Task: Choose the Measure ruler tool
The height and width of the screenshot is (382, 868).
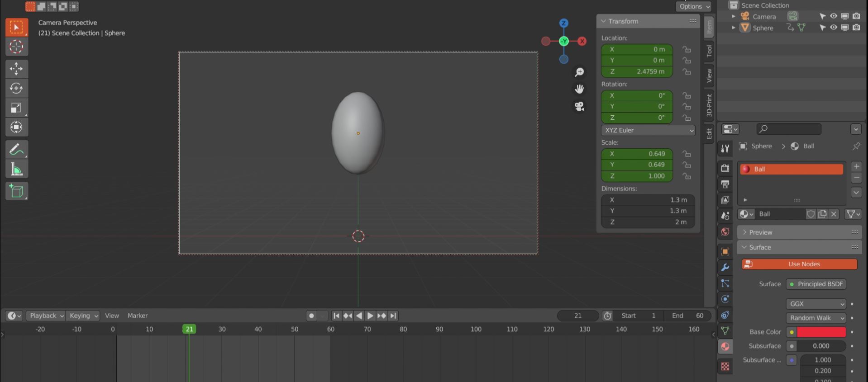Action: 16,170
